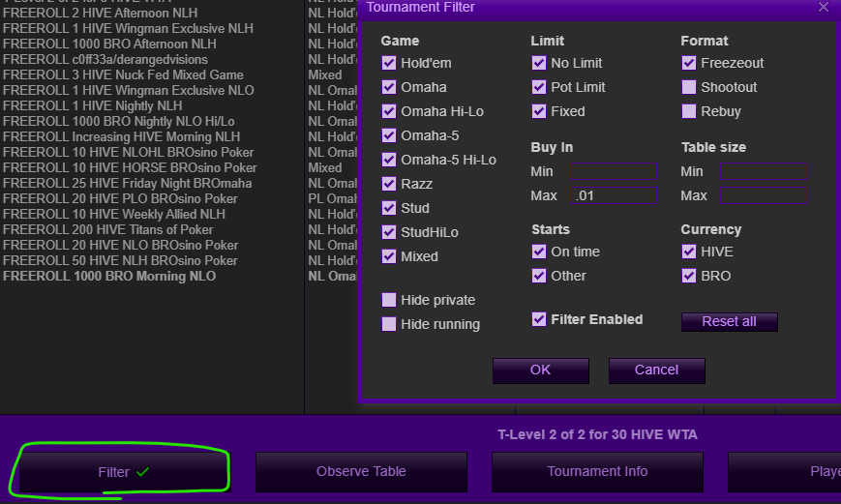Toggle the Omaha-5 checkbox
The width and height of the screenshot is (841, 504).
coord(389,135)
